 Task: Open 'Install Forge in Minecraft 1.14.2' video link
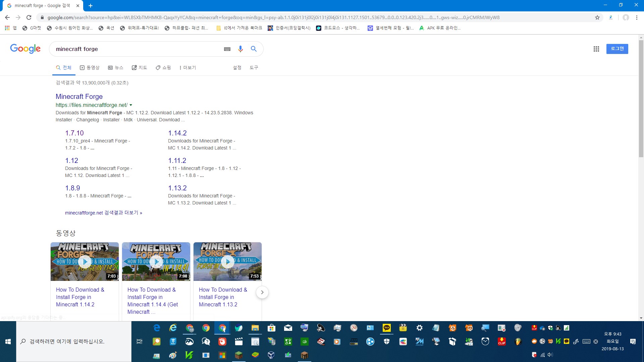80,297
